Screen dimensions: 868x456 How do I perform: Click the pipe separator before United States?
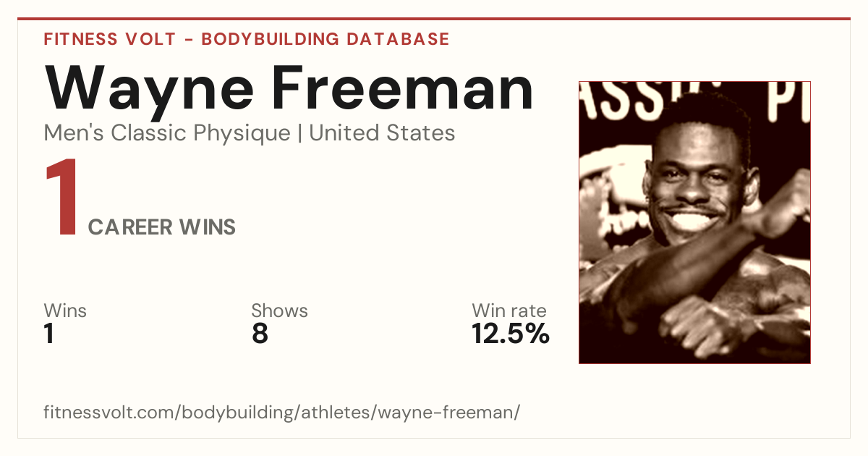point(299,133)
